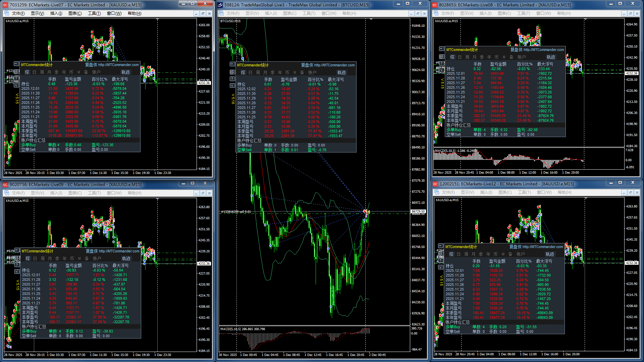This screenshot has height=362, width=644.
Task: Click the restore inner chart icon in the 9020736 menu bar
Action: 203,193
